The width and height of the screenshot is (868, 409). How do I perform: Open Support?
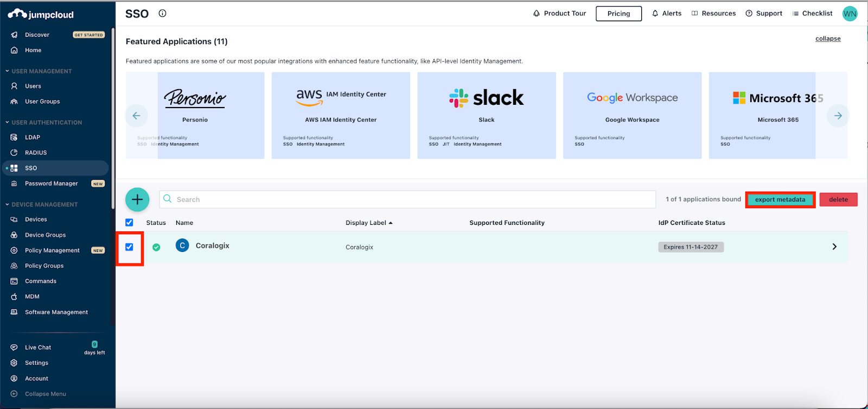pyautogui.click(x=764, y=14)
